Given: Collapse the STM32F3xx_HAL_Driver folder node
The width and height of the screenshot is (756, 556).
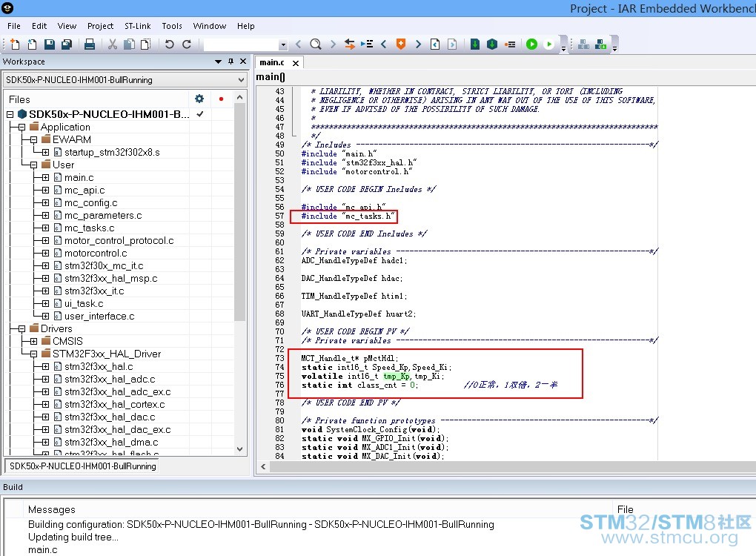Looking at the screenshot, I should click(x=34, y=354).
